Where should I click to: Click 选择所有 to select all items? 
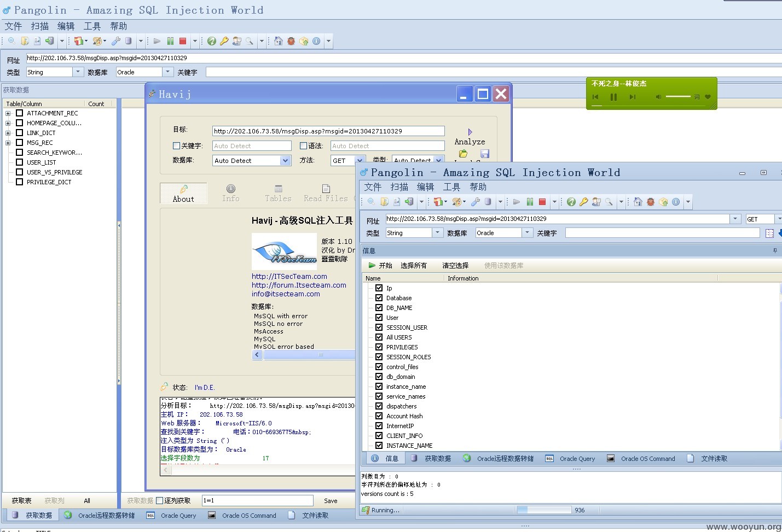414,265
